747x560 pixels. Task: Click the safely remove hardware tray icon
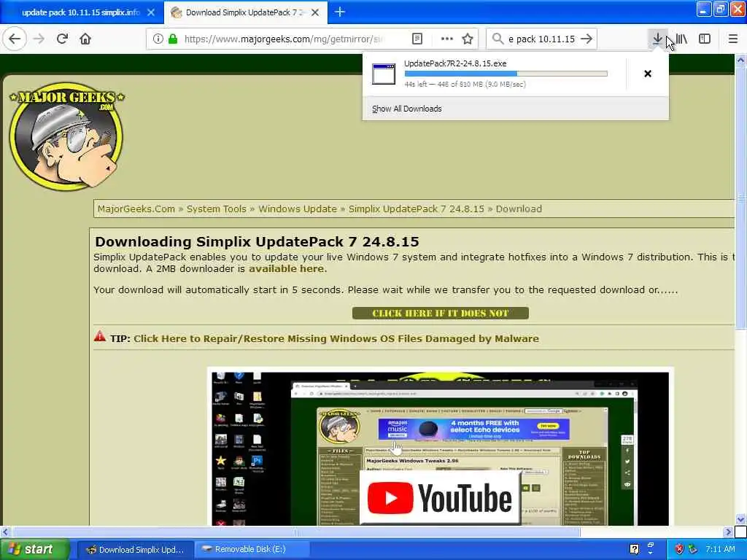point(693,550)
